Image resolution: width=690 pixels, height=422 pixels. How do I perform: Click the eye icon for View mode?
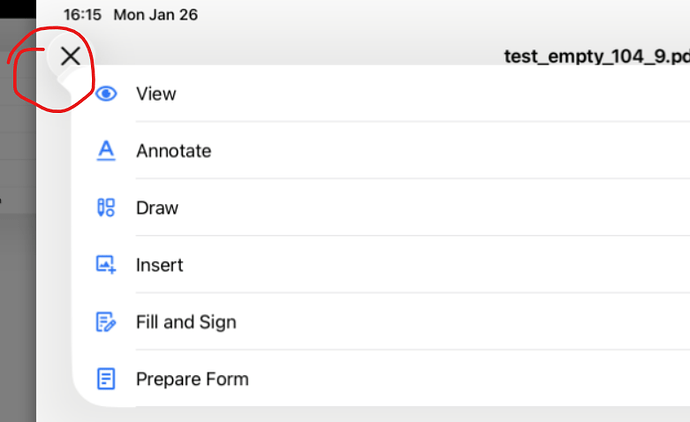106,94
